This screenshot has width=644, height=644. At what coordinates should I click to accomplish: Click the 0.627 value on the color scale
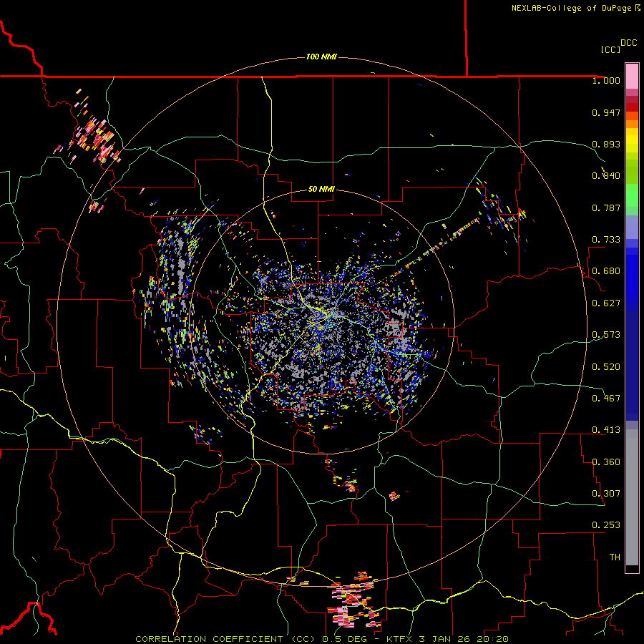(x=606, y=303)
